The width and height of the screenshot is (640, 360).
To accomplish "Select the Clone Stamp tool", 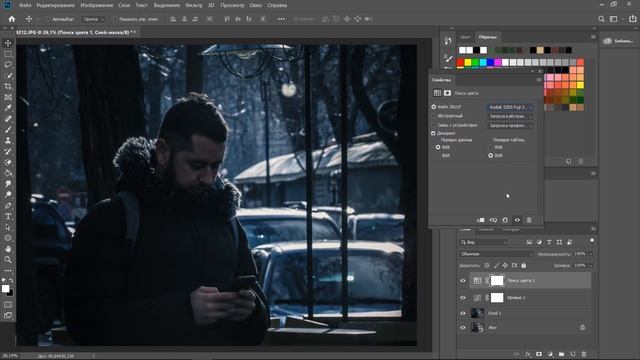I will pos(8,140).
